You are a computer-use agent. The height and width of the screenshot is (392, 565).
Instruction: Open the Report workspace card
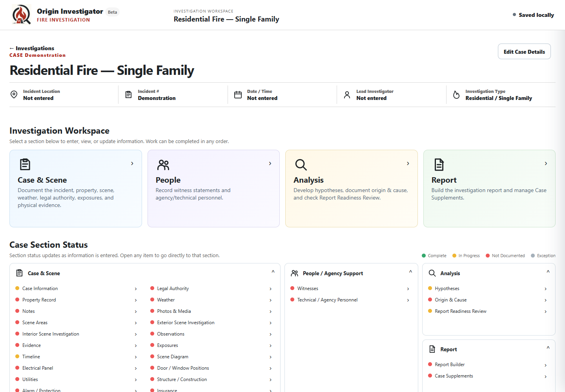click(x=489, y=189)
